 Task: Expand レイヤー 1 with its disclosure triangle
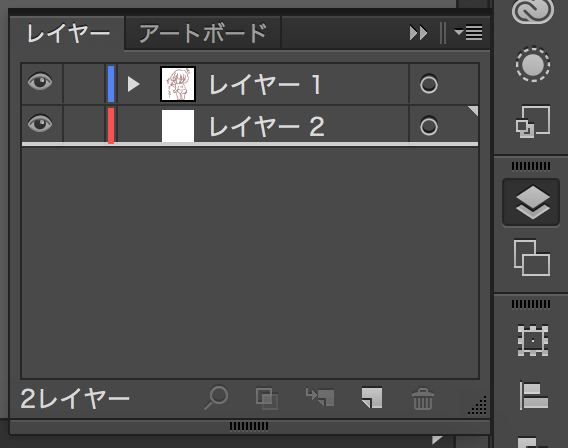pos(133,84)
